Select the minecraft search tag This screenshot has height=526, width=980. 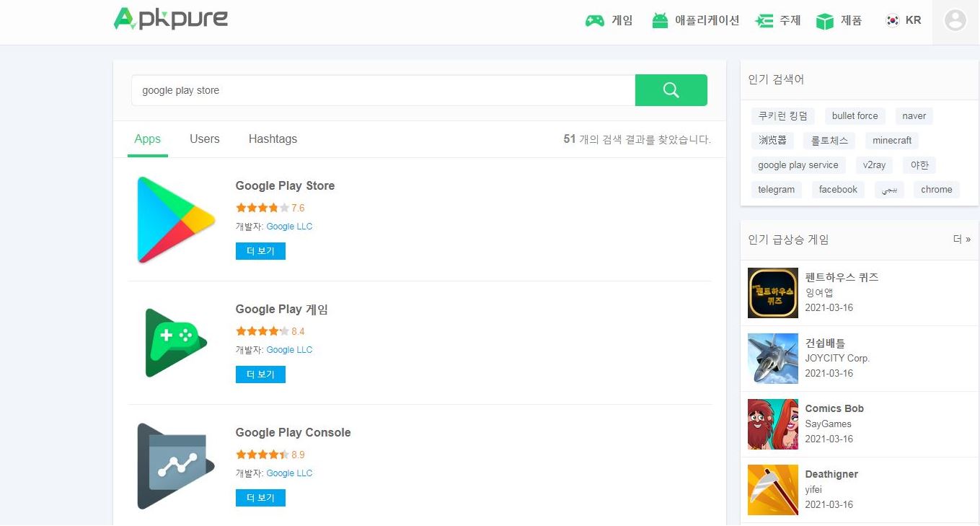coord(892,140)
